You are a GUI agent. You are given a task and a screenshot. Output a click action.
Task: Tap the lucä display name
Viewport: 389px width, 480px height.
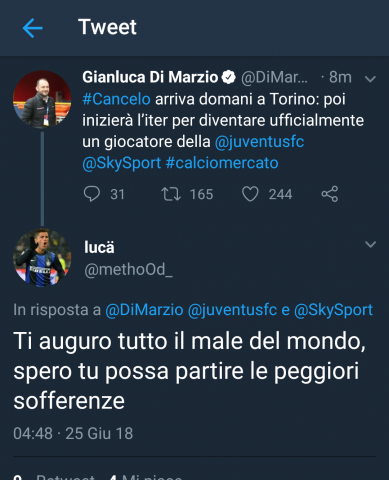pos(99,247)
